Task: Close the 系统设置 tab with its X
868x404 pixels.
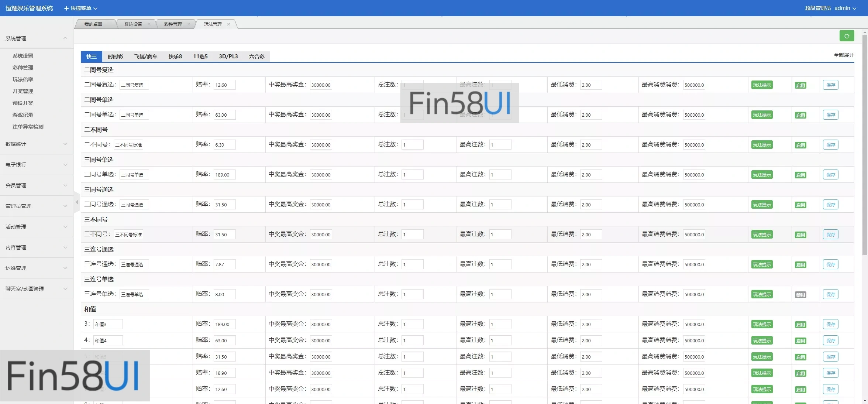Action: (x=149, y=24)
